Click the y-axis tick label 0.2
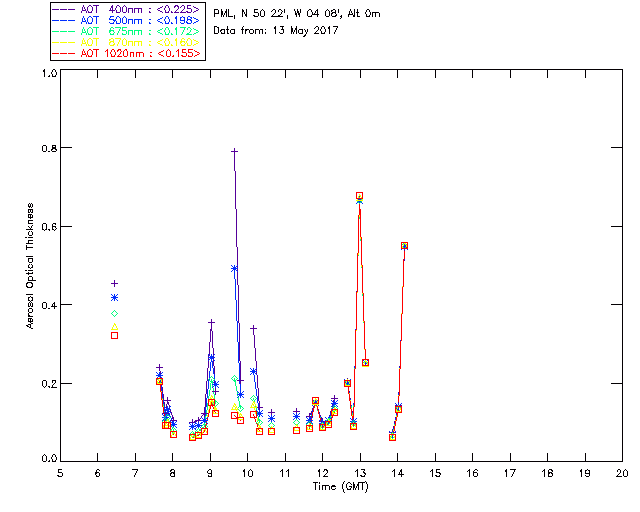This screenshot has width=640, height=512. [49, 384]
